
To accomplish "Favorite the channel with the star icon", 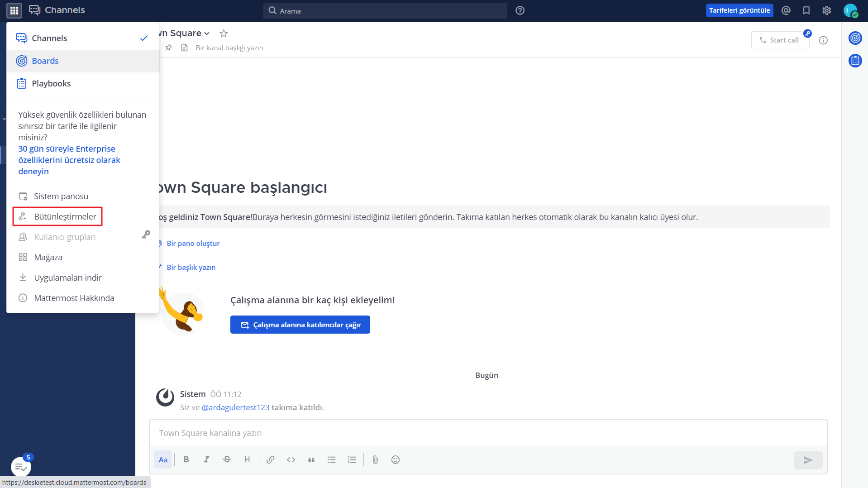I will tap(224, 33).
